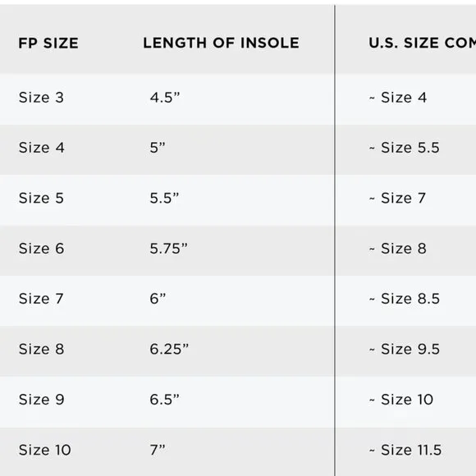Select the ~ Size 8.5 U.S. comparison
Screen dimensions: 476x476
pos(404,299)
